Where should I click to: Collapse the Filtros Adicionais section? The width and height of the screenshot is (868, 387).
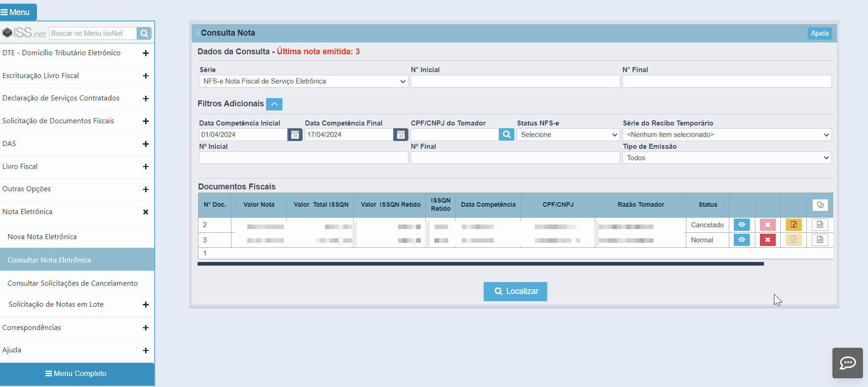274,104
